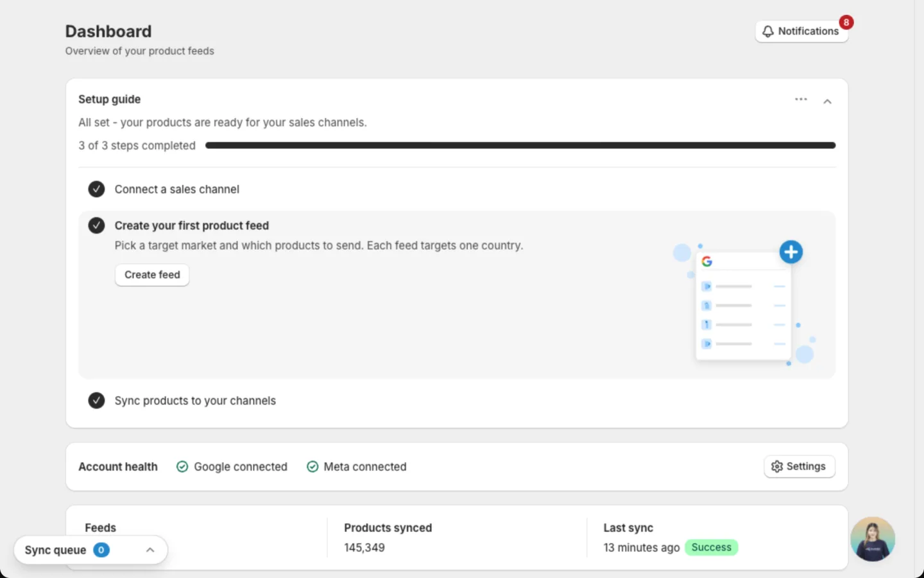Click the Google connected check icon
Image resolution: width=924 pixels, height=578 pixels.
182,467
